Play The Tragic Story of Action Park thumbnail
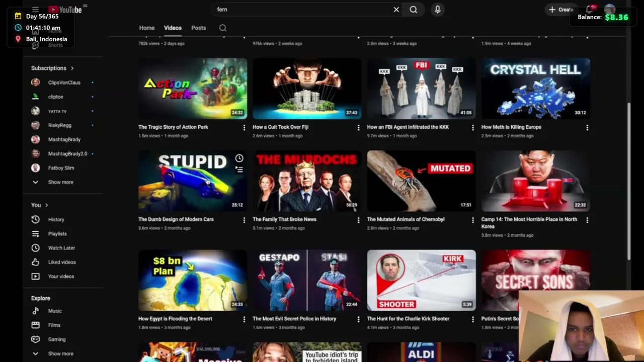Image resolution: width=644 pixels, height=362 pixels. coord(193,88)
